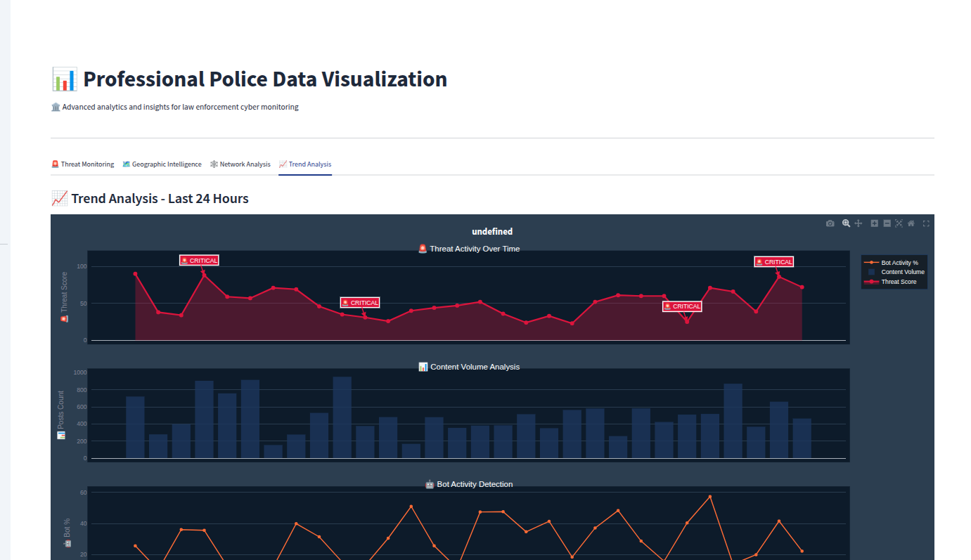Click the "Threat Activity Over Time" subplot title
The height and width of the screenshot is (560, 971).
tap(469, 249)
